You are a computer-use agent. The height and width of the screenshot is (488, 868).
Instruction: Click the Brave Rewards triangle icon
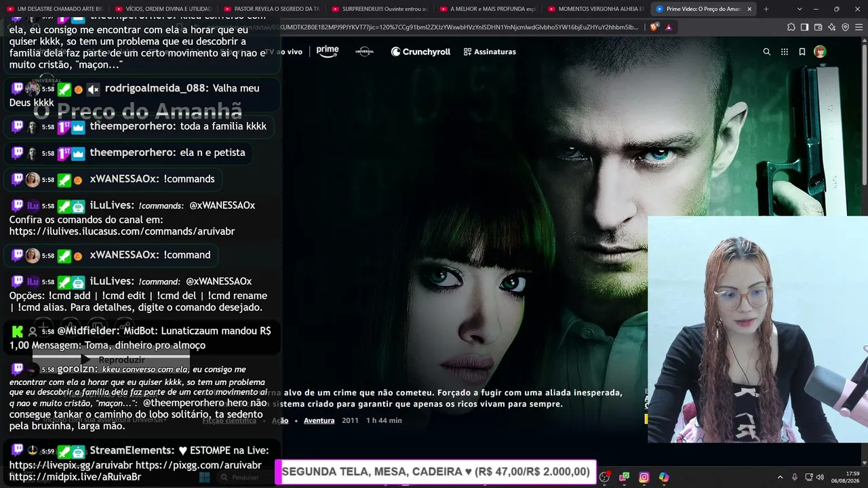click(669, 27)
